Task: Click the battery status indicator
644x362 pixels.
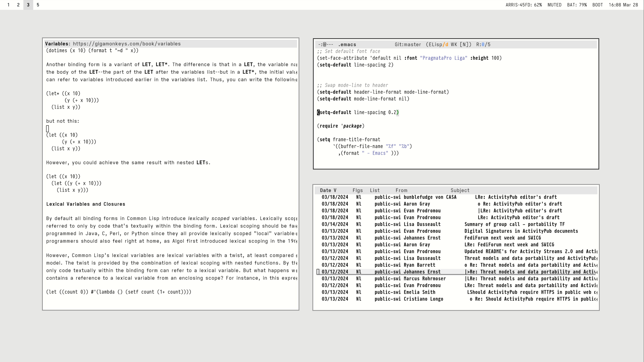Action: pos(577,5)
